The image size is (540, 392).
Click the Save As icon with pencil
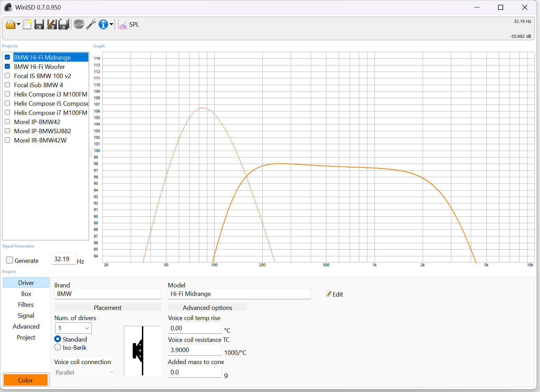coord(52,25)
